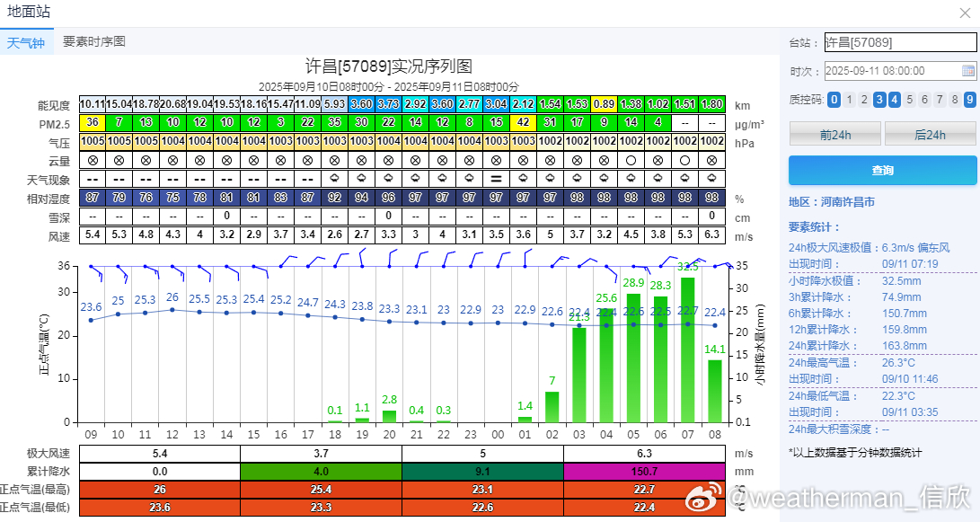Click the 2.8 rainfall bar at hour 20
980x522 pixels.
(389, 416)
